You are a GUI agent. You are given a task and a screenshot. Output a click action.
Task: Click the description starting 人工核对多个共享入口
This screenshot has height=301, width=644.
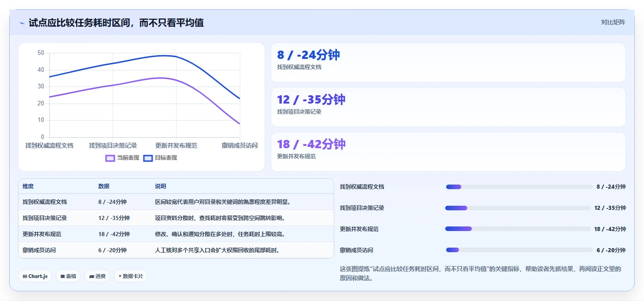click(217, 250)
